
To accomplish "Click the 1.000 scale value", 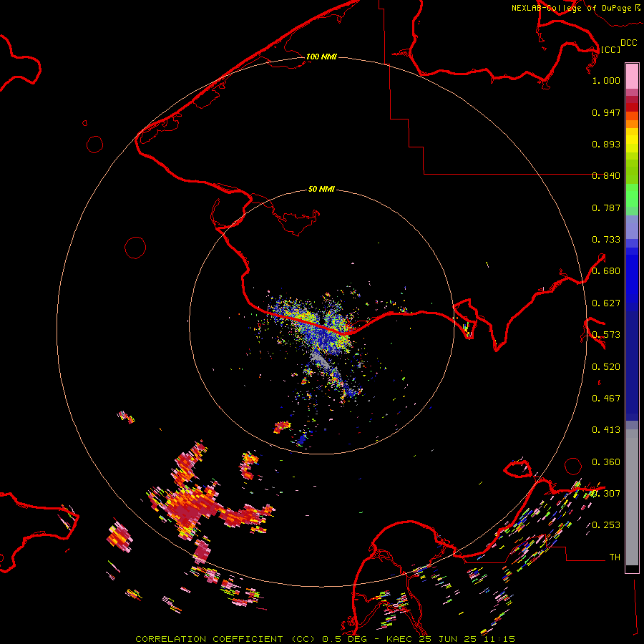I will [x=606, y=80].
